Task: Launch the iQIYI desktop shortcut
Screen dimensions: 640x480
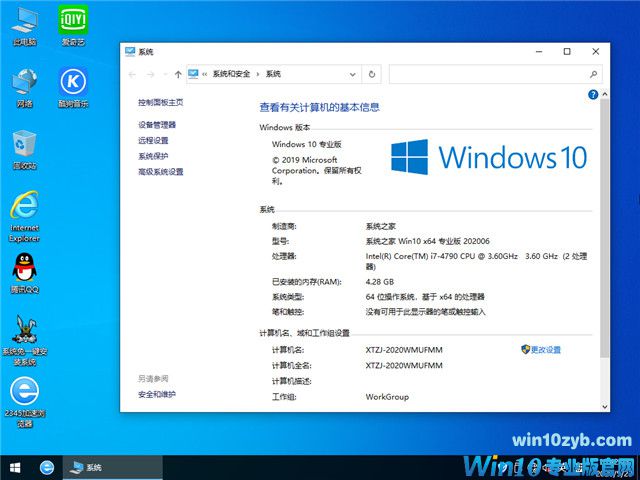Action: tap(73, 25)
